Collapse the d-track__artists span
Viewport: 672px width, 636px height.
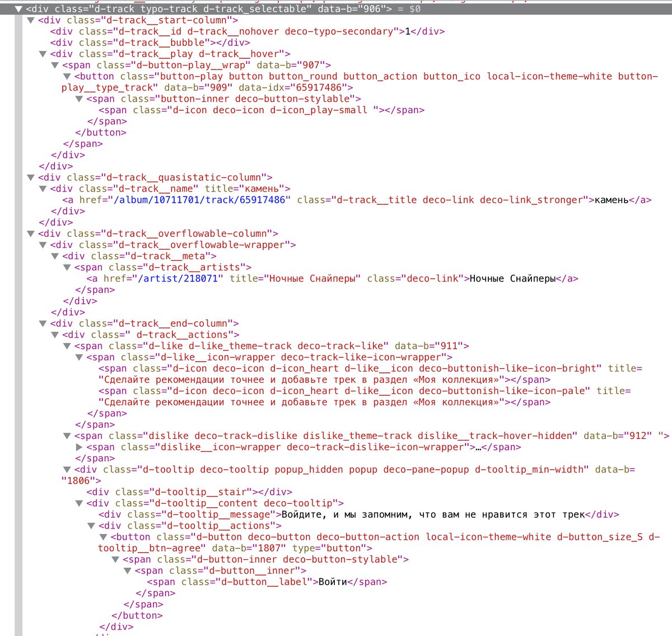tap(67, 267)
